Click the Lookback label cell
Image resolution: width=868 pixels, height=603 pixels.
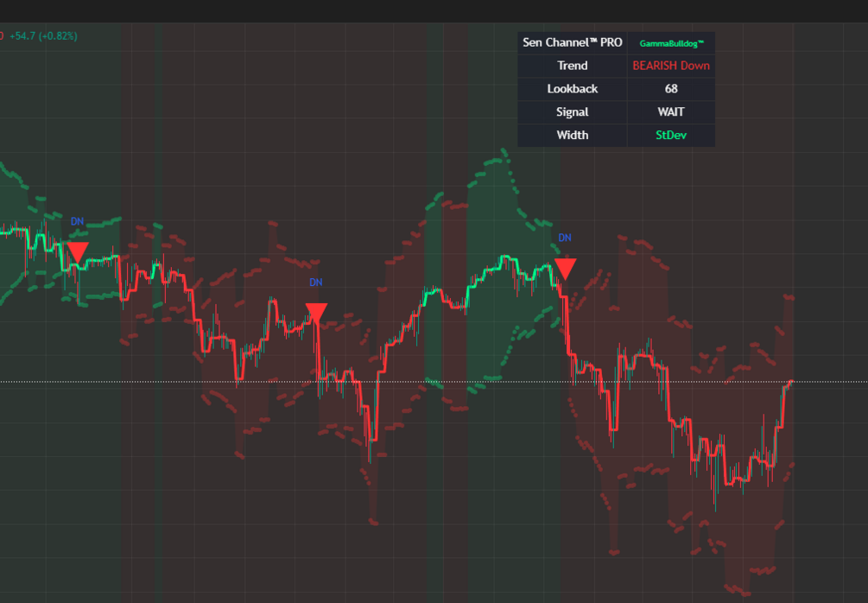coord(573,89)
